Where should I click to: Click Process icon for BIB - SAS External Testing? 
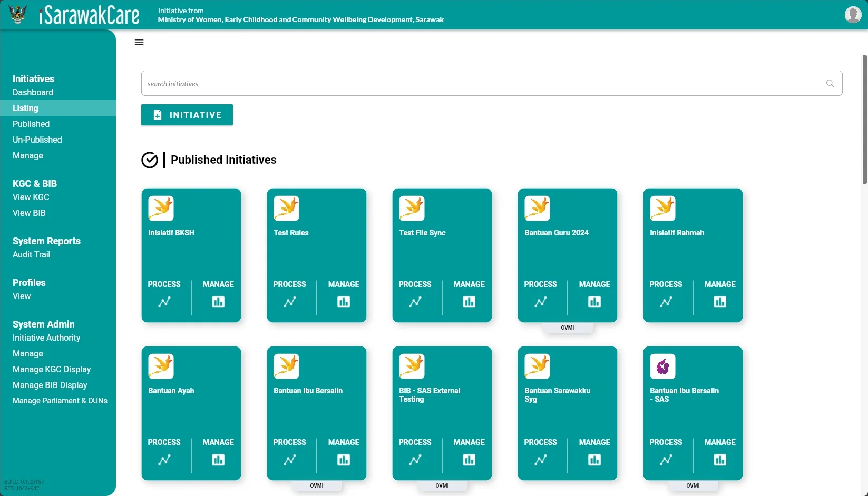click(x=415, y=460)
